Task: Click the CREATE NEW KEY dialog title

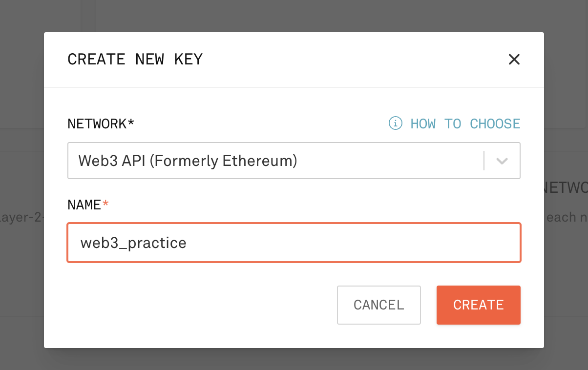Action: tap(135, 60)
